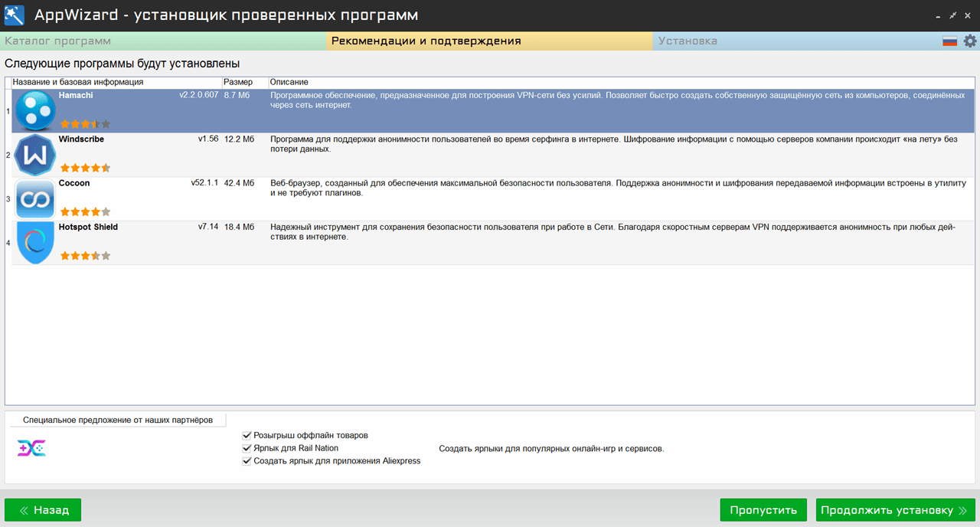This screenshot has height=527, width=980.
Task: Uncheck 'Ярлык для Rail Nation' checkbox
Action: pyautogui.click(x=247, y=448)
